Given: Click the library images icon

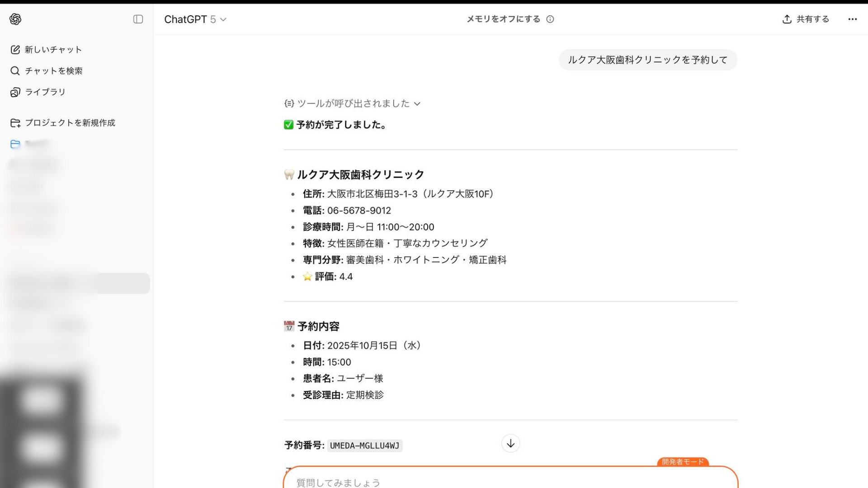Looking at the screenshot, I should click(x=15, y=92).
